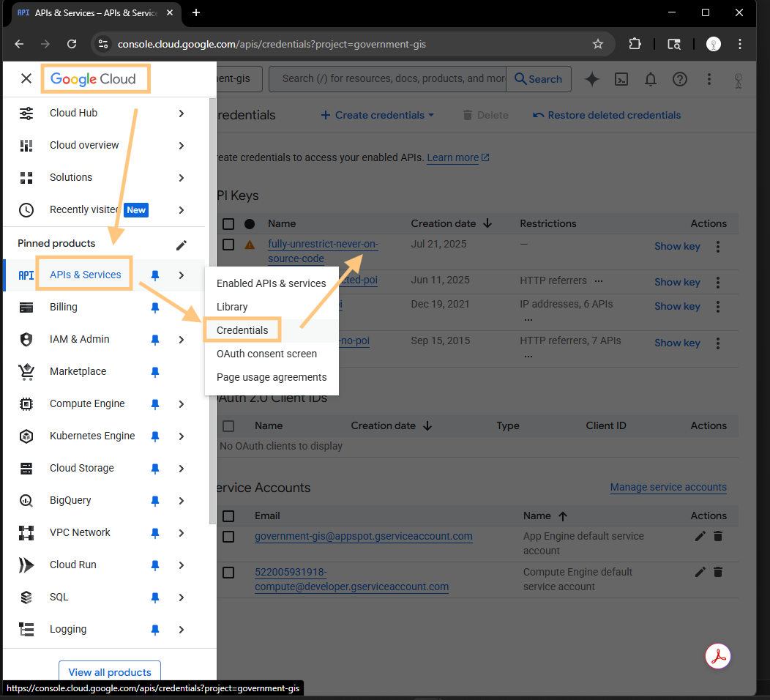Click the Marketplace cart icon
The image size is (770, 700).
26,372
